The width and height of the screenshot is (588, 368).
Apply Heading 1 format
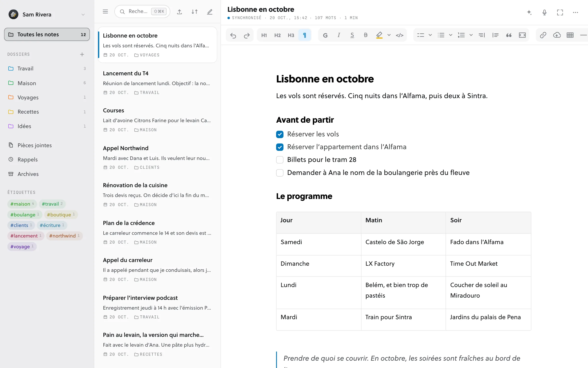pos(264,35)
